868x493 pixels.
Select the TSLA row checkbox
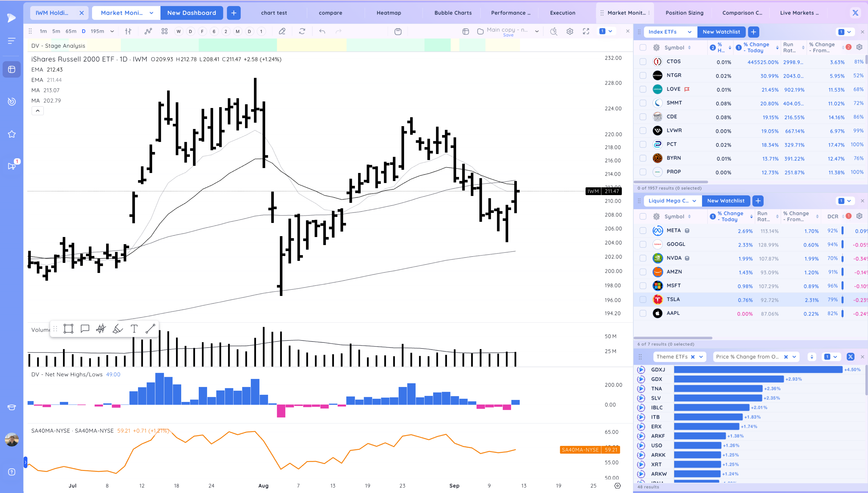pos(643,299)
